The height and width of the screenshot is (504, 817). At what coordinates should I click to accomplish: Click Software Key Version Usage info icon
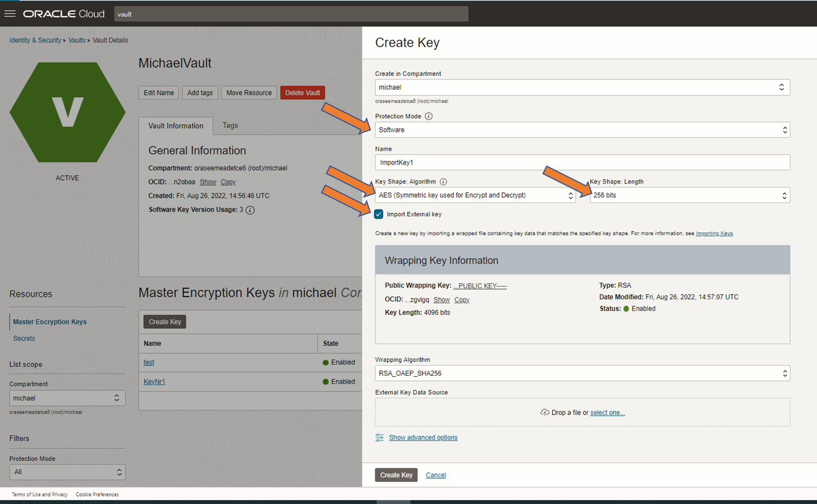[250, 210]
